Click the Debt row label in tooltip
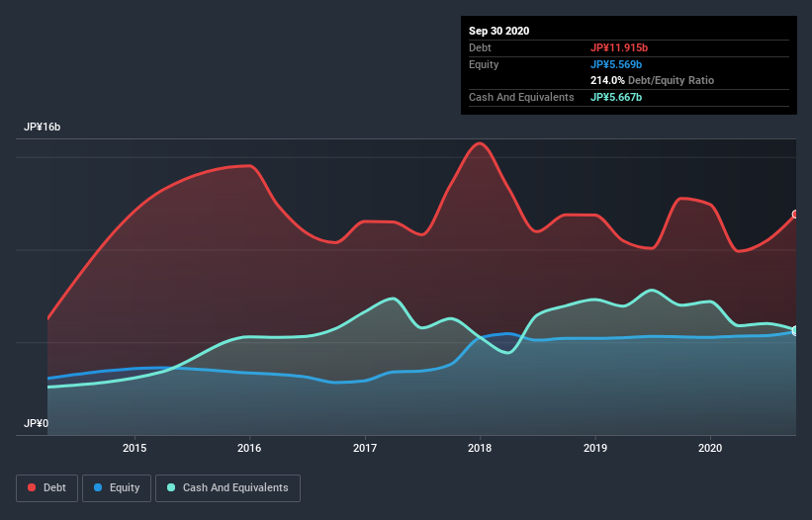The height and width of the screenshot is (520, 812). coord(480,47)
